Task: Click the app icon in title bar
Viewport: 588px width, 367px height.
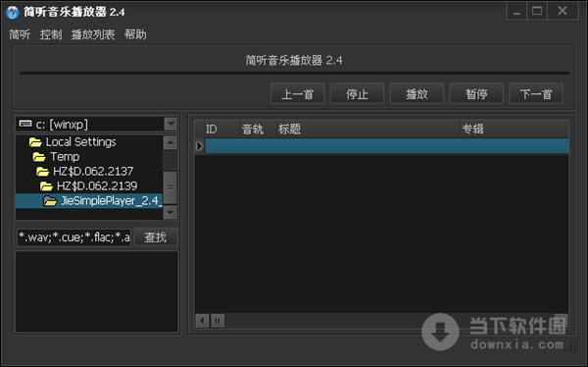Action: tap(12, 12)
